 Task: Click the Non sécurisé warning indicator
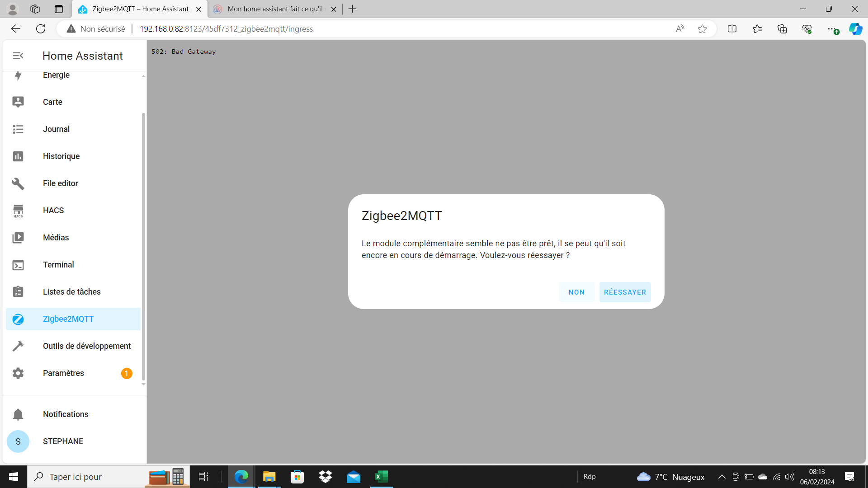[96, 29]
